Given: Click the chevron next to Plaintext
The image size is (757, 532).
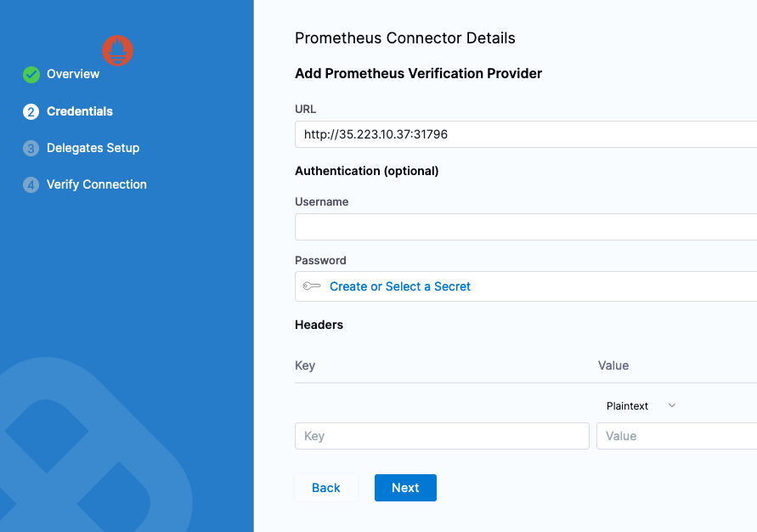Looking at the screenshot, I should [672, 406].
